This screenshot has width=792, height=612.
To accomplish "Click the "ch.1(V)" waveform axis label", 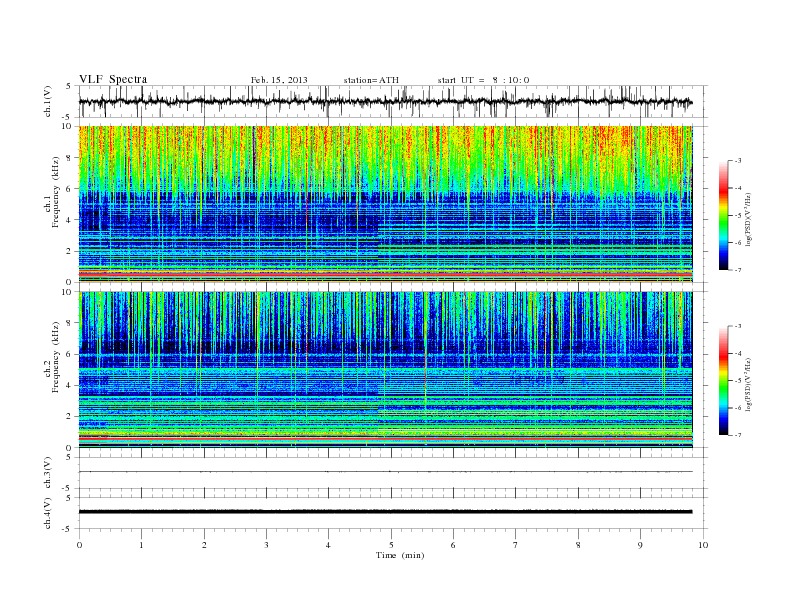I will (x=47, y=101).
